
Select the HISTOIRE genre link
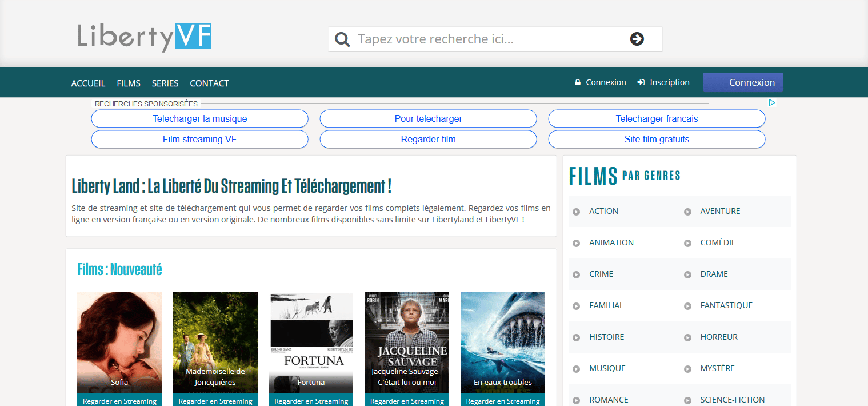pos(606,337)
